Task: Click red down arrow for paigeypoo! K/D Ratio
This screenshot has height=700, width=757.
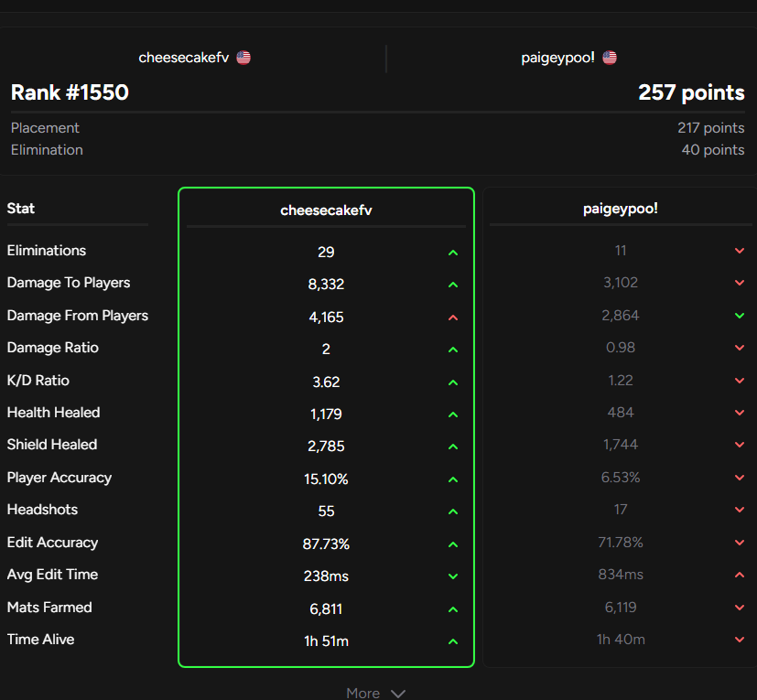Action: 739,381
